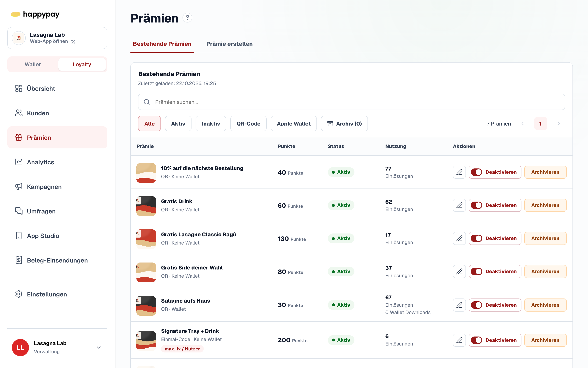Edit the Gratis Drink reward
This screenshot has width=588, height=368.
click(x=459, y=205)
